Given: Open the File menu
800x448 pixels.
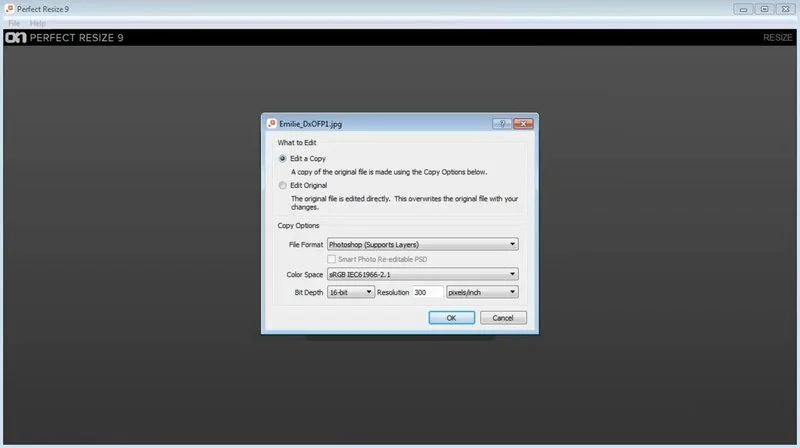Looking at the screenshot, I should coord(14,23).
